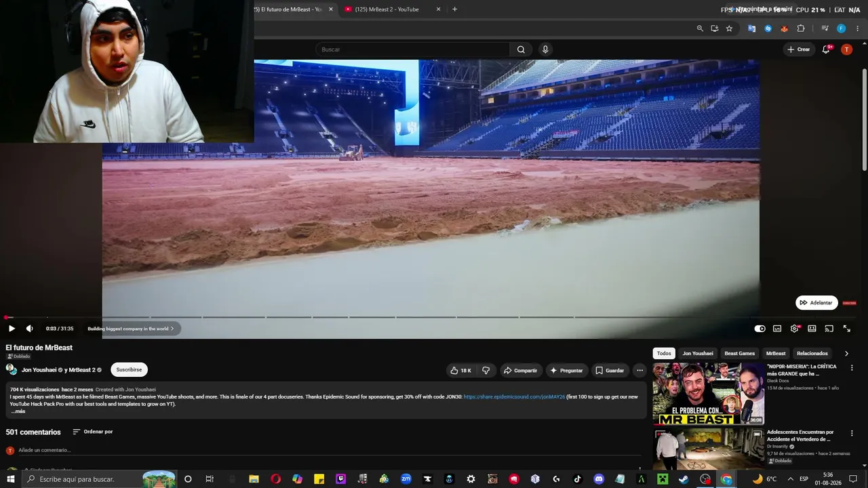This screenshot has height=488, width=868.
Task: Open the Windows Start menu
Action: [x=10, y=479]
